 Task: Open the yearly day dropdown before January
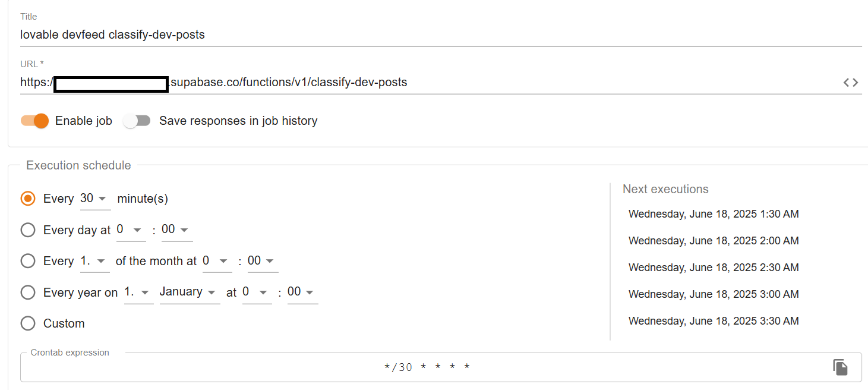139,292
